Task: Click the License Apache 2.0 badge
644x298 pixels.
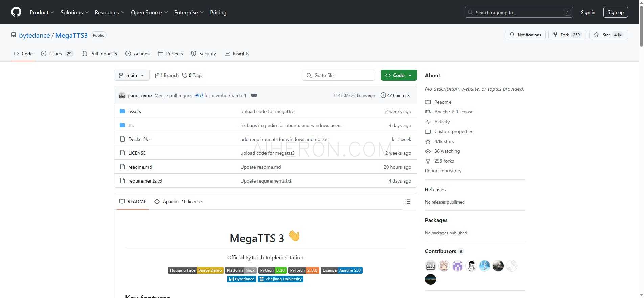Action: (342, 270)
